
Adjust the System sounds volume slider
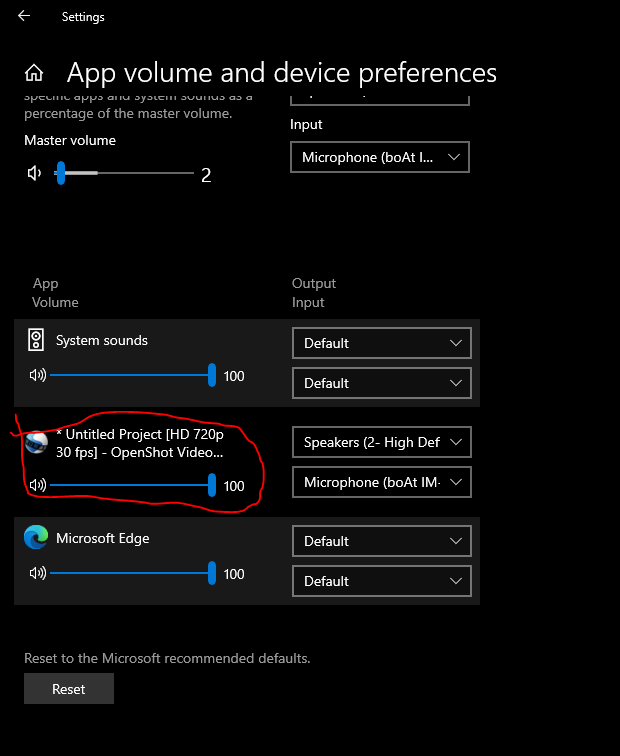tap(133, 375)
